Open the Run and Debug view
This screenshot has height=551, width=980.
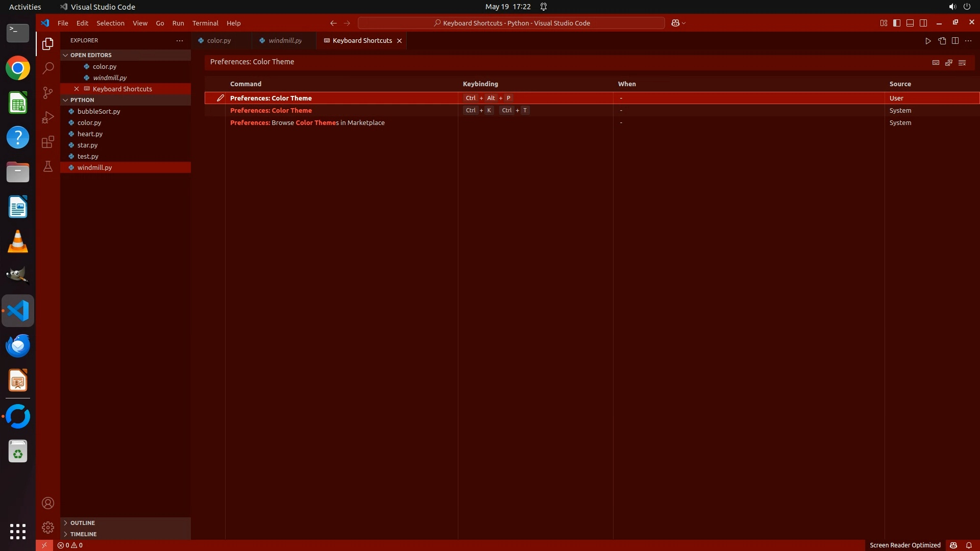[x=47, y=117]
